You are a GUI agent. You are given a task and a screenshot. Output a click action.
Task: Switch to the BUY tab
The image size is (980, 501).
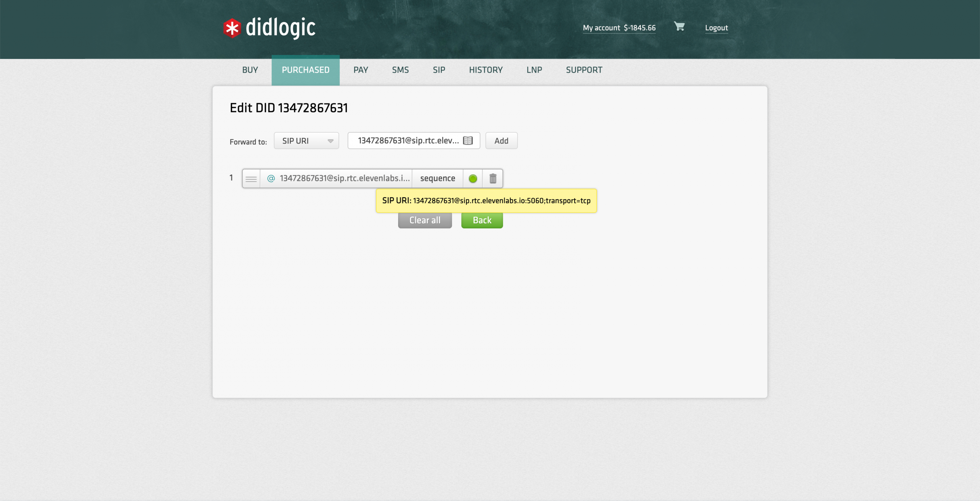tap(250, 70)
